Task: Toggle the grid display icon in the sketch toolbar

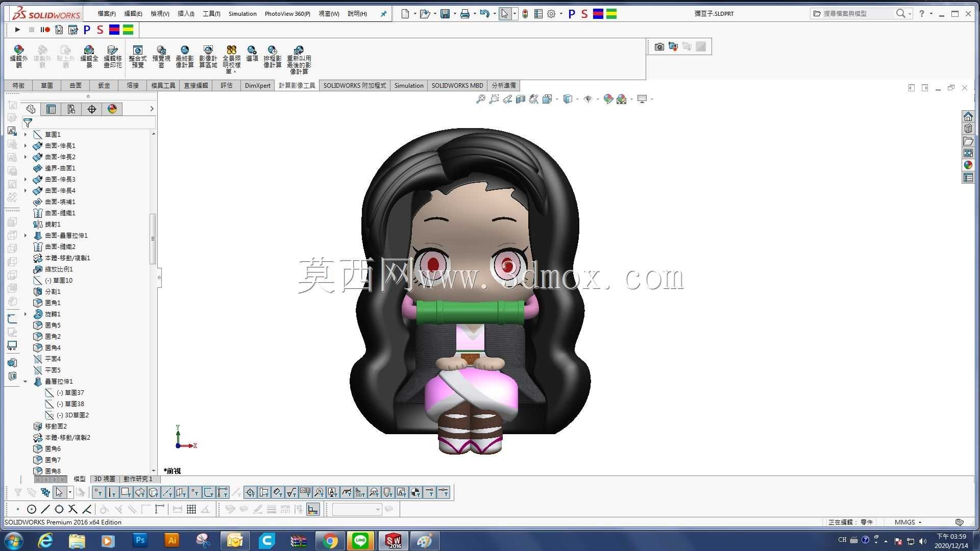Action: point(191,509)
